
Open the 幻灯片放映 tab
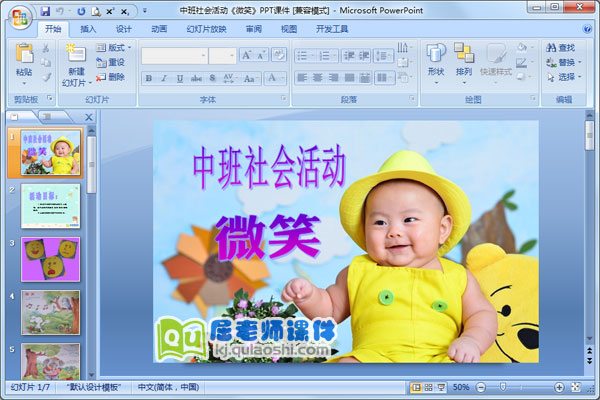pyautogui.click(x=206, y=29)
